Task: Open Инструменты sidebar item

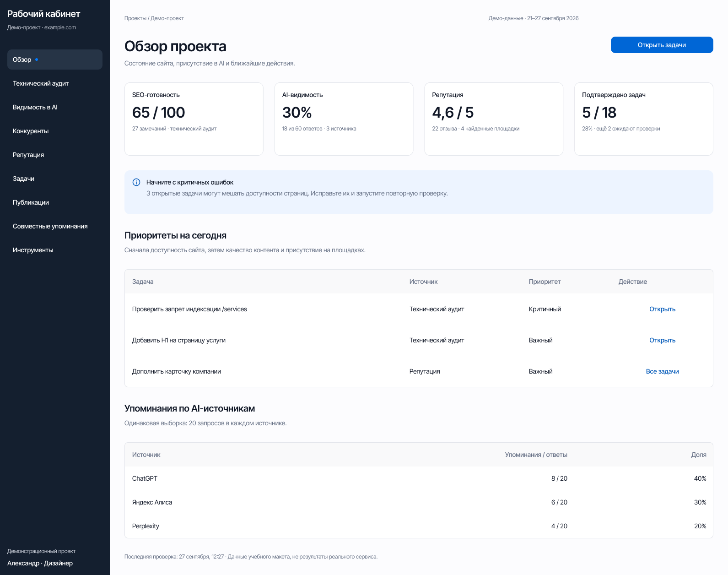Action: coord(55,250)
